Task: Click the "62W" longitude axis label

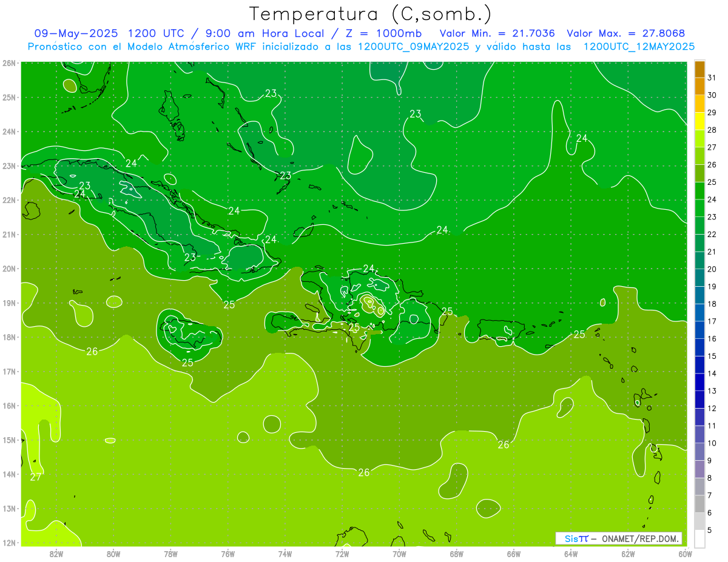Action: click(628, 554)
